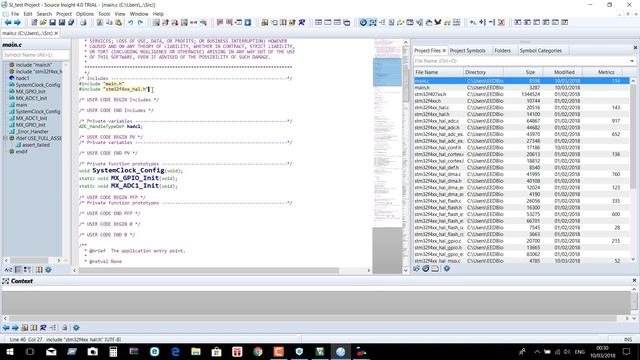This screenshot has height=360, width=640.
Task: Select assert_failed in symbol list
Action: click(36, 145)
